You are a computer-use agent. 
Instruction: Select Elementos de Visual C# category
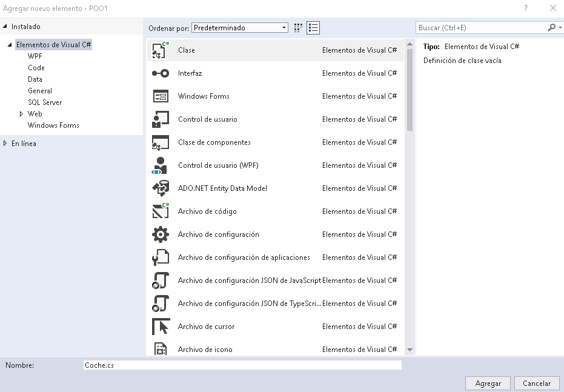[x=53, y=45]
